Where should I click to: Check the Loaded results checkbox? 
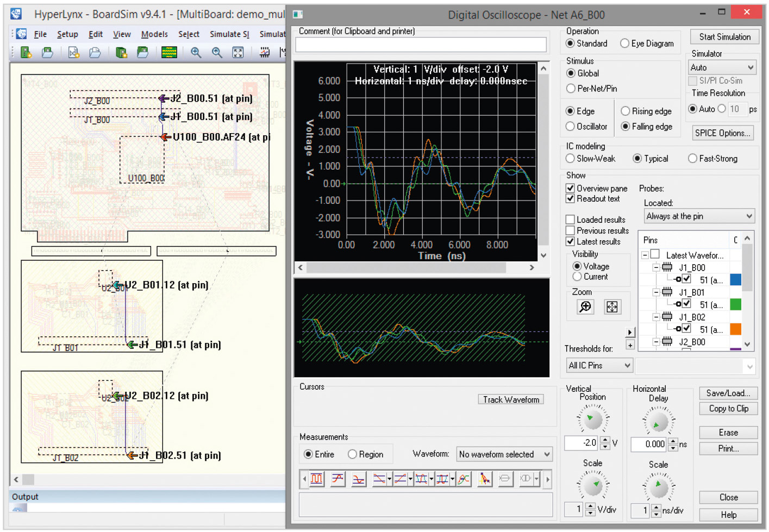coord(570,220)
